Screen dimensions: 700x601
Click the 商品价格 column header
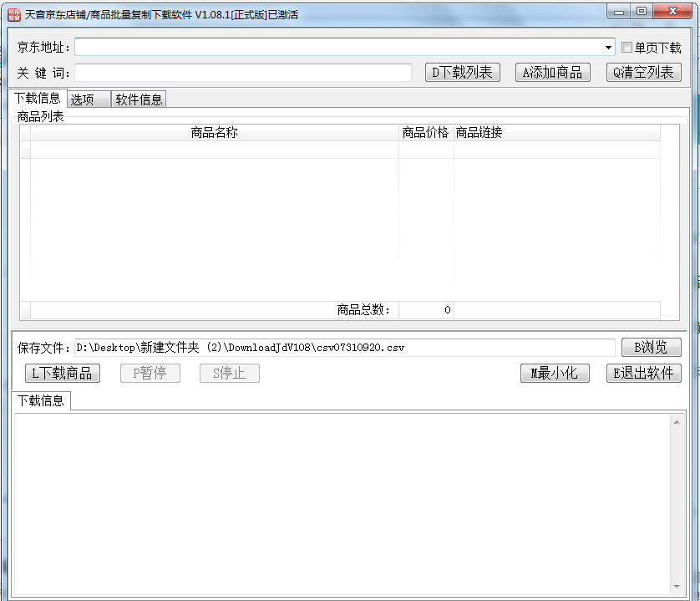tap(426, 133)
